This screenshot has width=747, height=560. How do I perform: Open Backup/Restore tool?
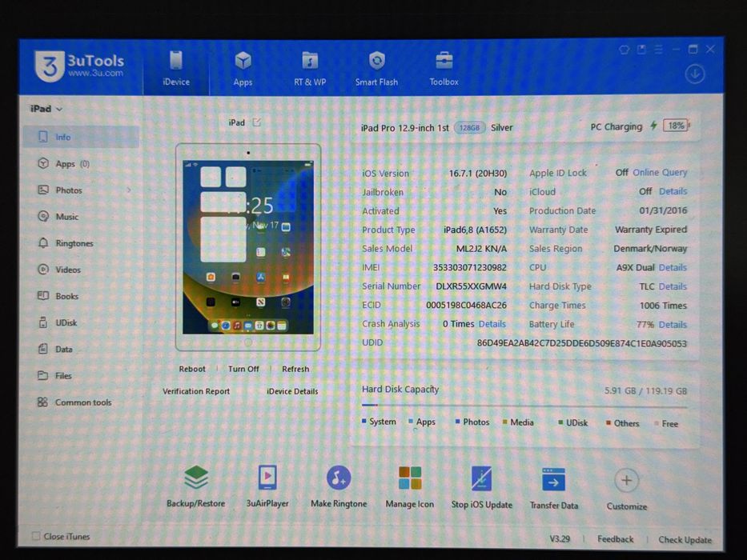click(196, 486)
